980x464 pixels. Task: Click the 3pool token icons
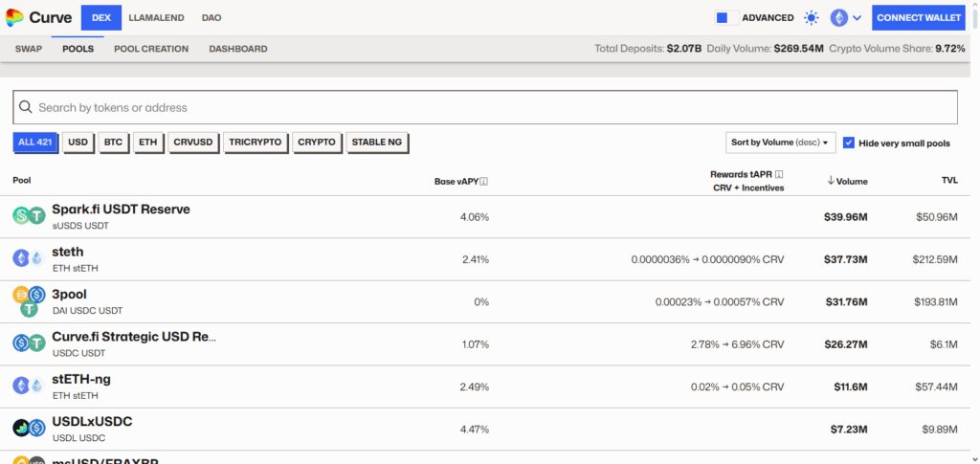[x=30, y=301]
